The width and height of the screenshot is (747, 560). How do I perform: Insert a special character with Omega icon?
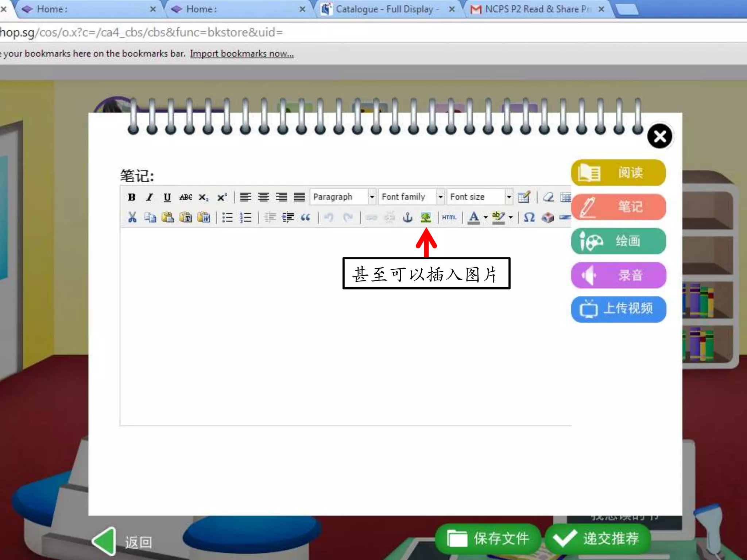(529, 218)
